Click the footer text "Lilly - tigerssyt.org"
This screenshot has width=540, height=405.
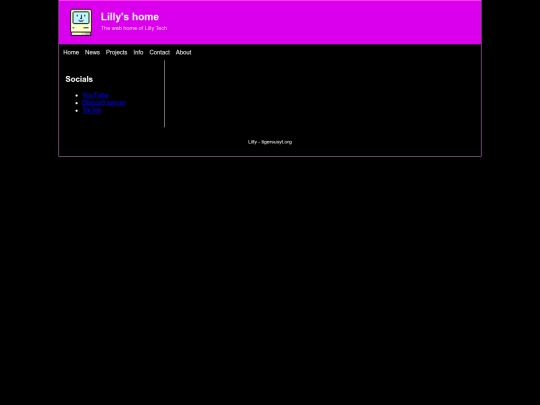(270, 142)
